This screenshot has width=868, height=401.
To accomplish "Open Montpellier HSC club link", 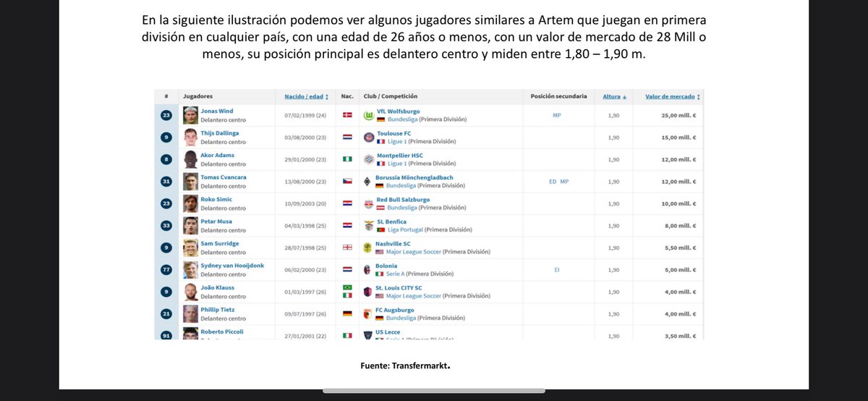I will pos(399,155).
